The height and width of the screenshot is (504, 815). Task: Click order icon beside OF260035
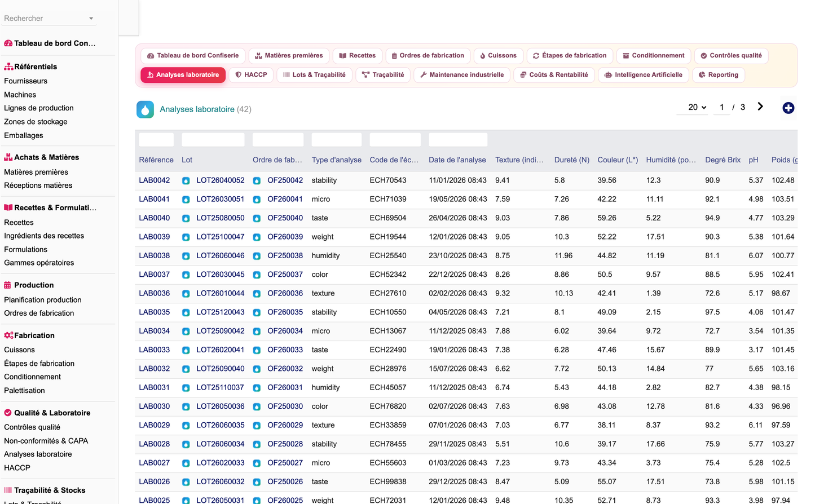(257, 312)
